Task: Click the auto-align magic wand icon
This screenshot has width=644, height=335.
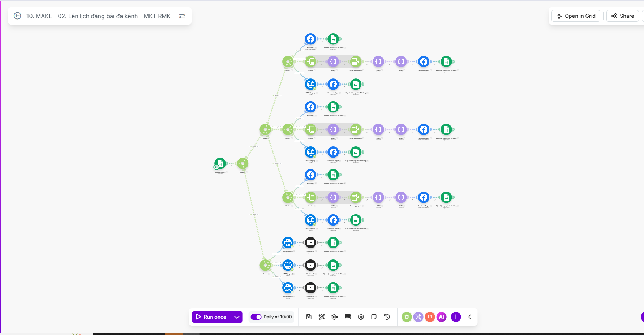Action: point(322,317)
